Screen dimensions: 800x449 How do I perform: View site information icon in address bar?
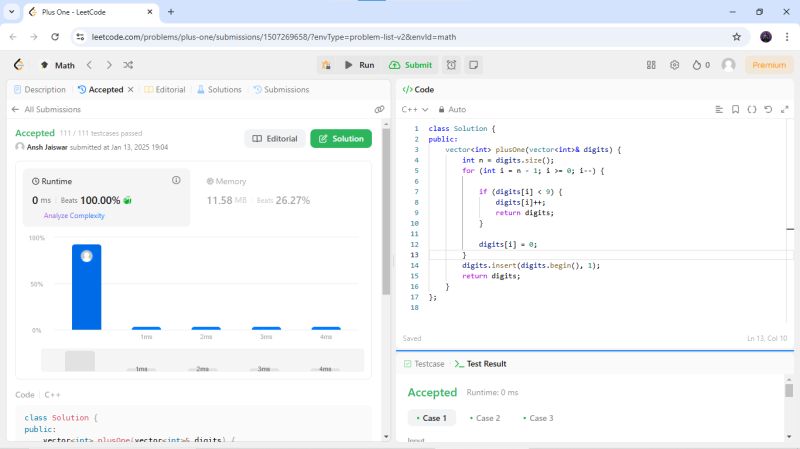[x=80, y=37]
